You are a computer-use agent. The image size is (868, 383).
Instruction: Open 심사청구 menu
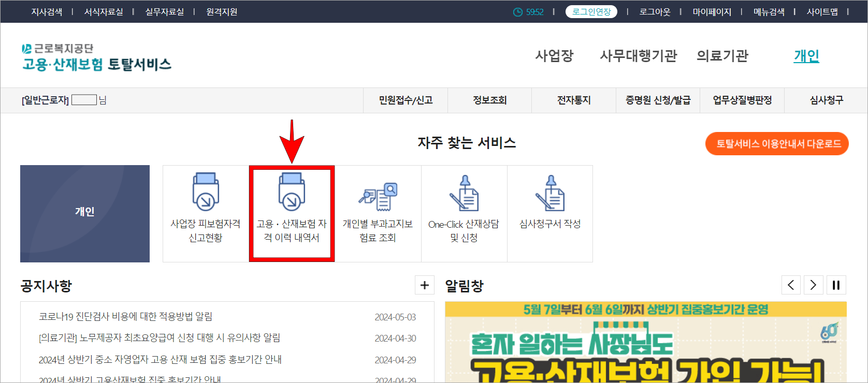click(x=826, y=100)
